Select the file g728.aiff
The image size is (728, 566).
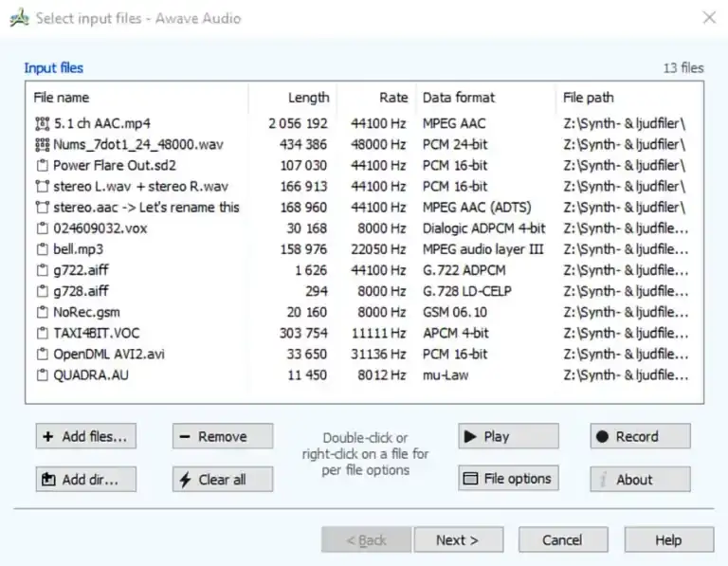tap(81, 291)
